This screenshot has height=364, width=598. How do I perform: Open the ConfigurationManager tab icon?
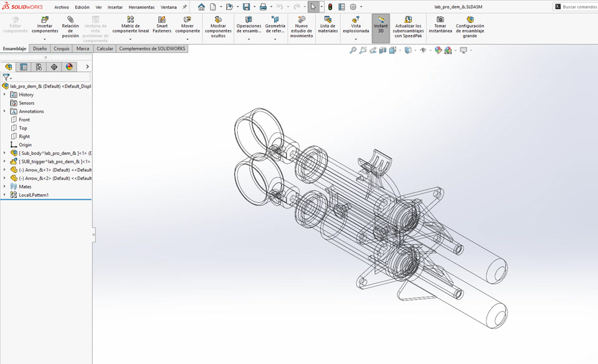[39, 67]
